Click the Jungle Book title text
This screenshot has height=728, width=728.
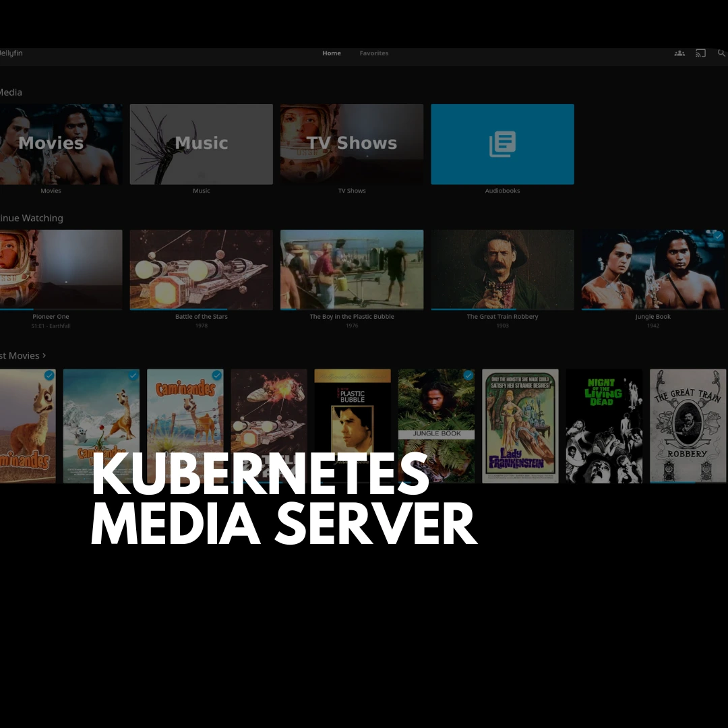pos(653,317)
